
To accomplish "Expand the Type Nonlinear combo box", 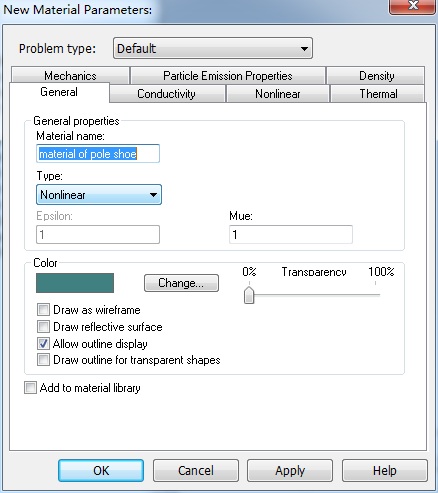I will pyautogui.click(x=99, y=195).
